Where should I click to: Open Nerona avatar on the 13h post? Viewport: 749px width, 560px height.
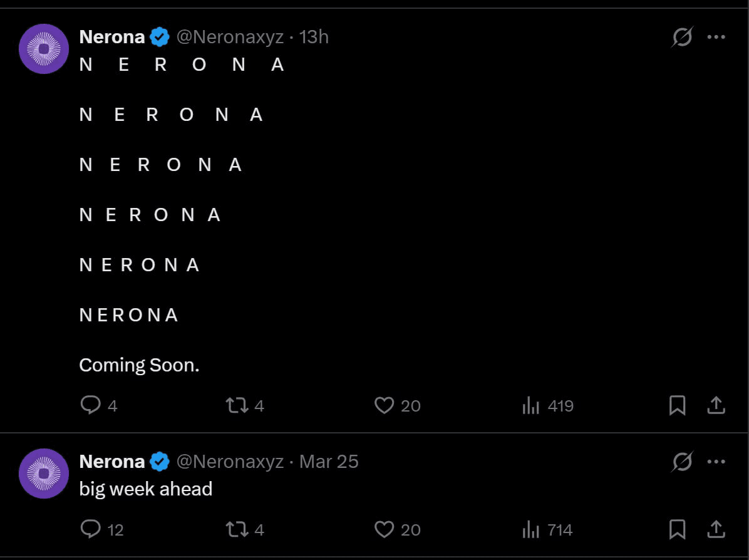point(43,49)
